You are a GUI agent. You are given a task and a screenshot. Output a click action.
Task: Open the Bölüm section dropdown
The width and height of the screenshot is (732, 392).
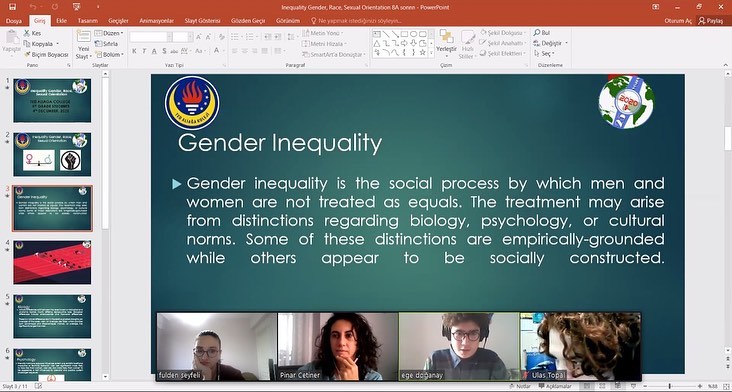[109, 55]
